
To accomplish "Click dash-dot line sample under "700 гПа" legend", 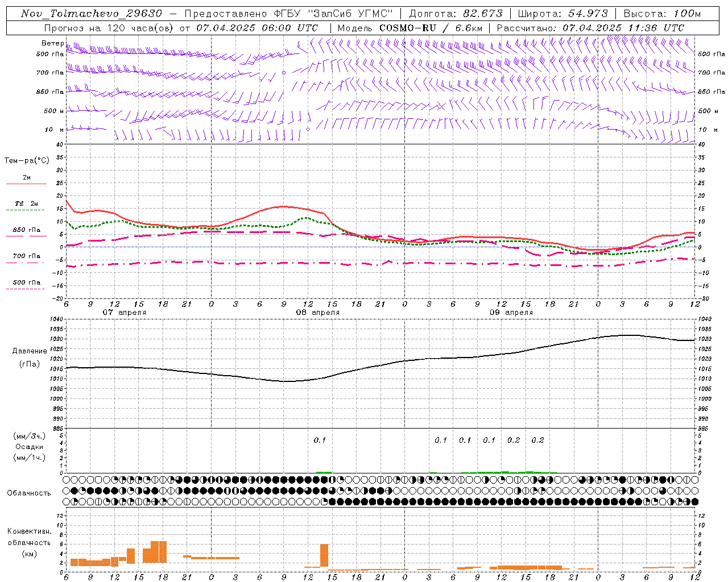I will pos(25,263).
